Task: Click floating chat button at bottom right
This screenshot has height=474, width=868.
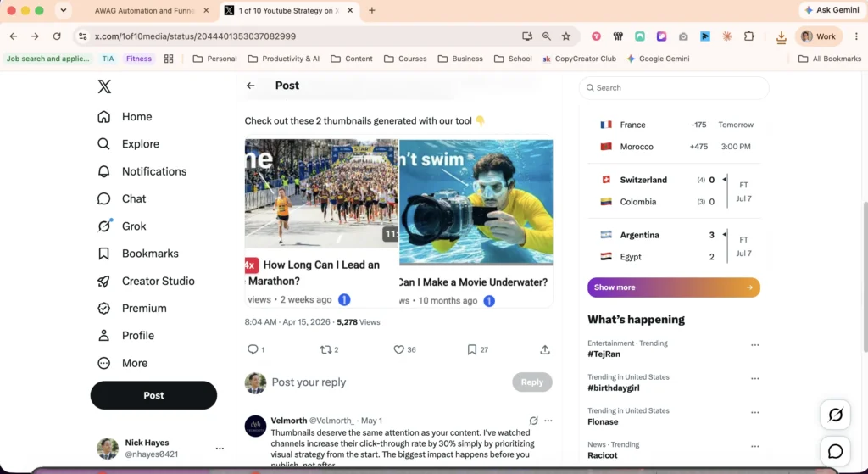Action: [x=835, y=451]
